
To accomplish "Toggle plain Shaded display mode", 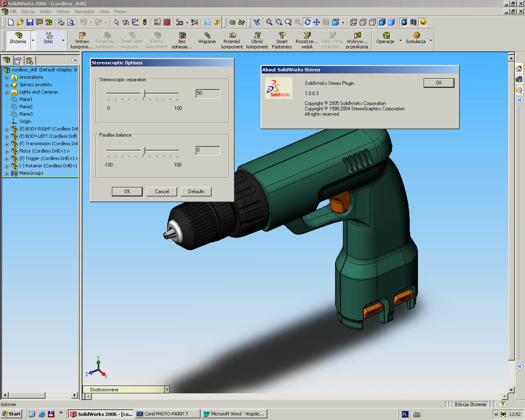I will (x=391, y=22).
